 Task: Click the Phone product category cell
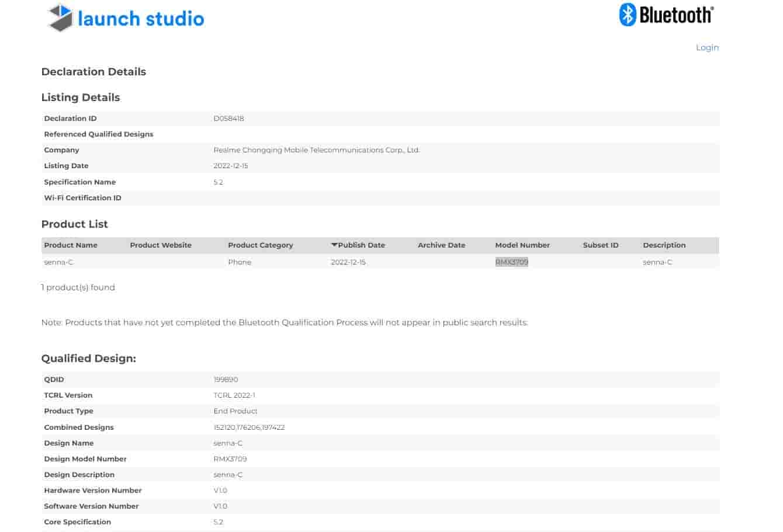(240, 262)
